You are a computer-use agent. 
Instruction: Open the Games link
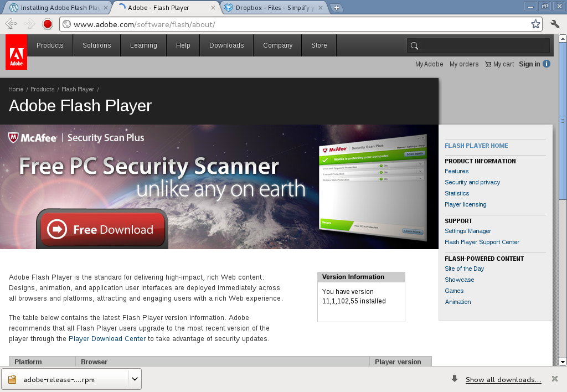click(x=454, y=291)
